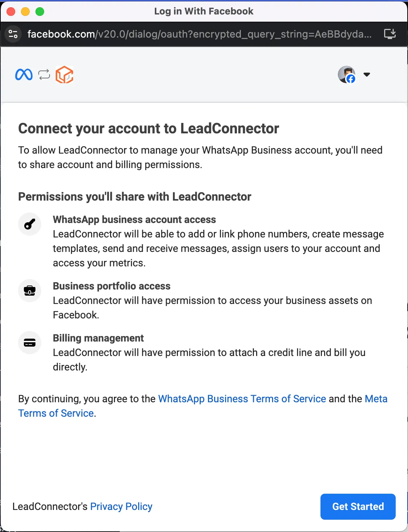Click the Meta infinity logo

[24, 74]
